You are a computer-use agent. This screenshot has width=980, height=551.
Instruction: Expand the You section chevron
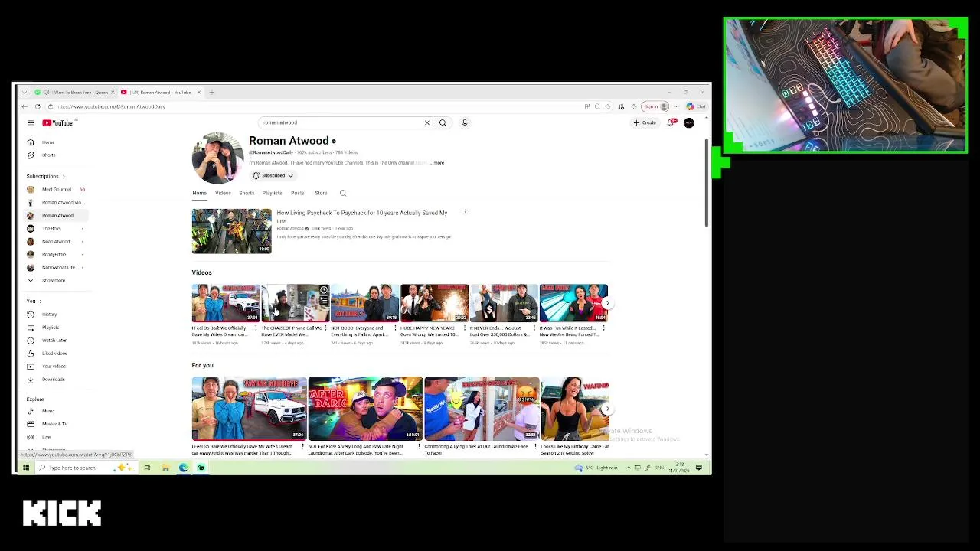click(41, 302)
